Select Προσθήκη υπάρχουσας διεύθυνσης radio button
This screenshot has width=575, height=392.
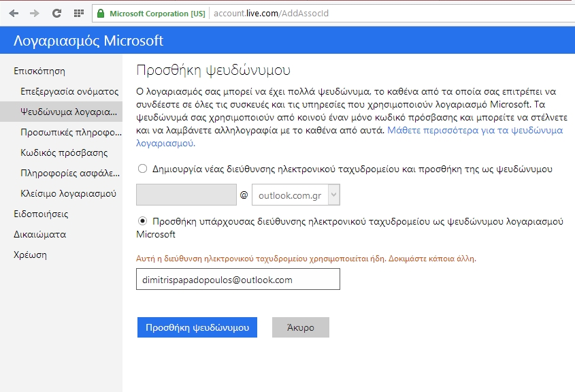(x=142, y=221)
